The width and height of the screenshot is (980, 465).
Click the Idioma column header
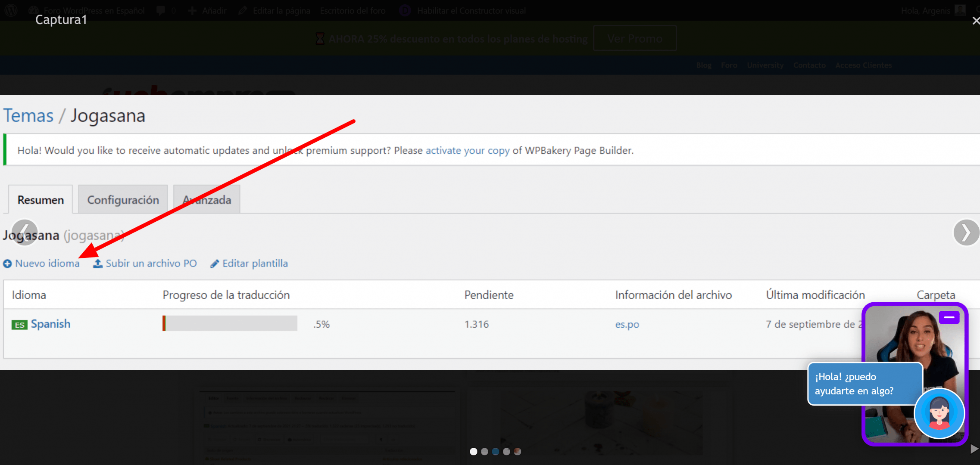point(29,295)
